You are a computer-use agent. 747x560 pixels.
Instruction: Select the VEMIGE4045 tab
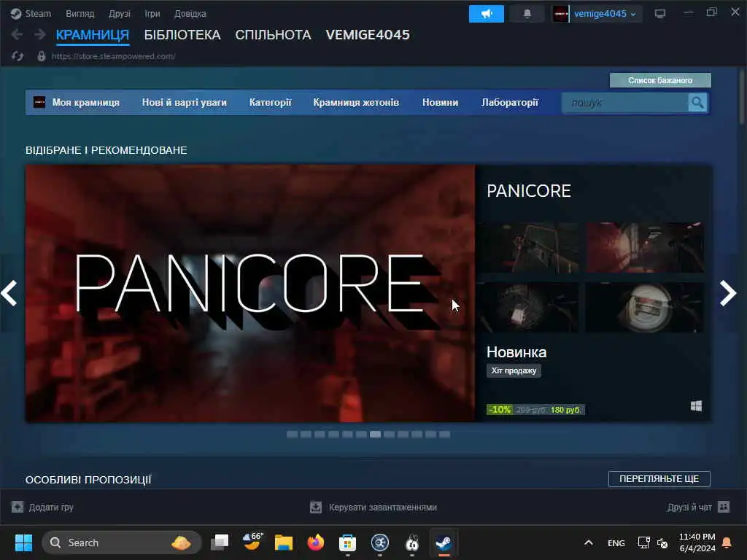pos(368,35)
